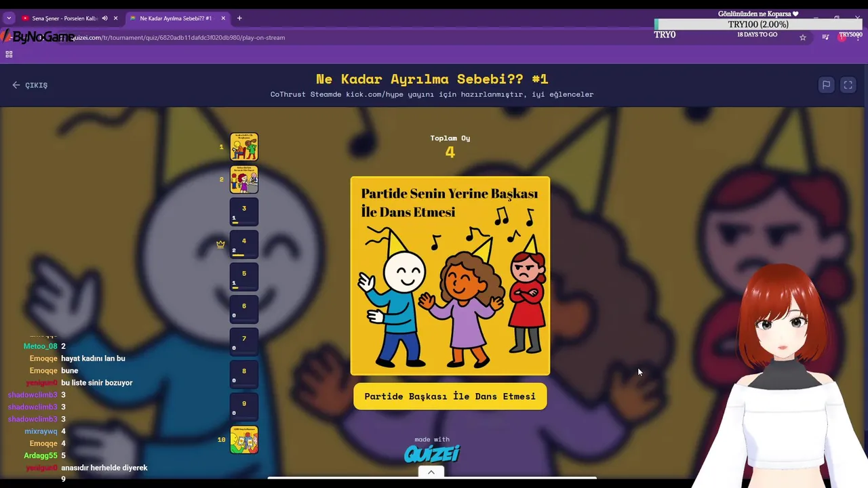
Task: Click chat username Ardagg55
Action: tap(41, 455)
